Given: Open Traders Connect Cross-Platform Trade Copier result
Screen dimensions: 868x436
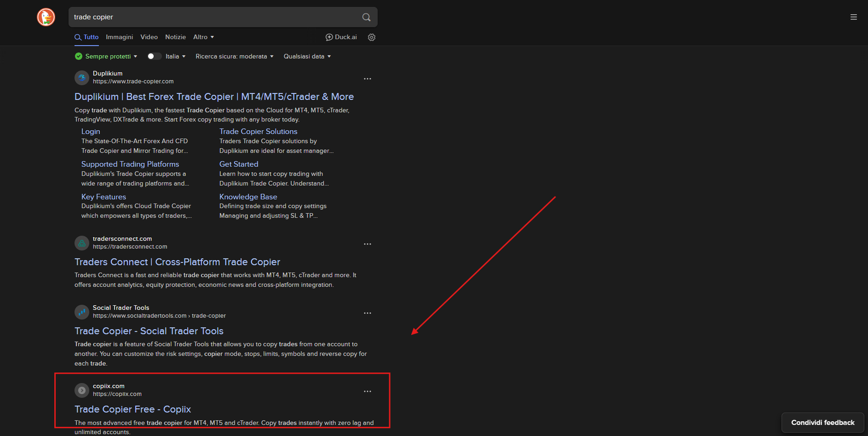Looking at the screenshot, I should pyautogui.click(x=177, y=262).
